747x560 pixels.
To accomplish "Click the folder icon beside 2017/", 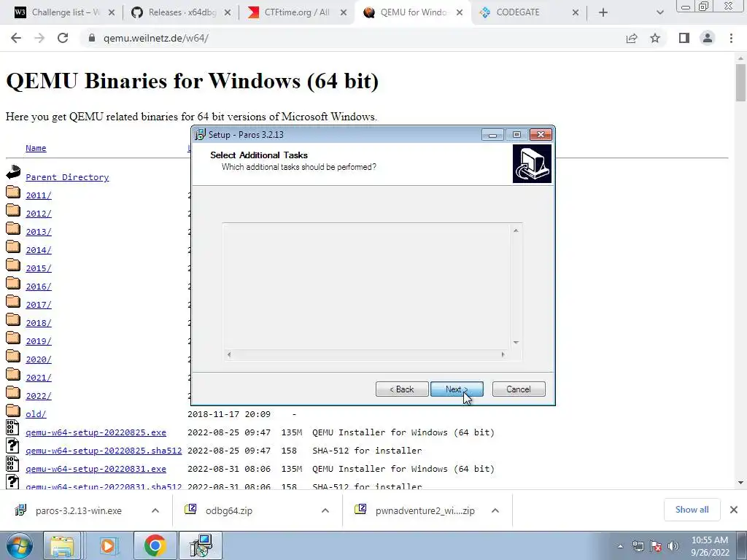I will pyautogui.click(x=13, y=302).
